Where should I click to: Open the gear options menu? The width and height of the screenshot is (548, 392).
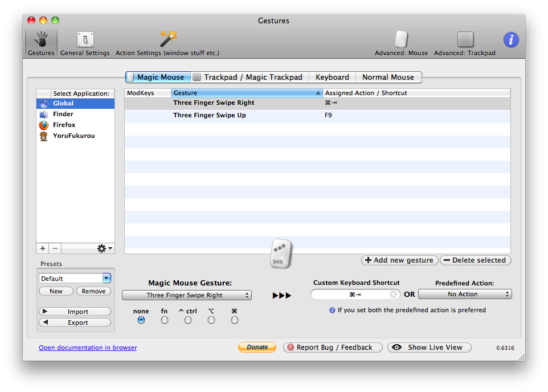tap(104, 248)
